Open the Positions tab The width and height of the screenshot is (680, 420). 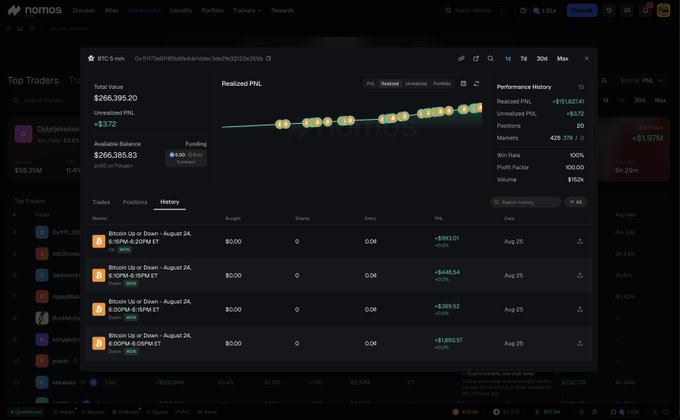[x=135, y=202]
